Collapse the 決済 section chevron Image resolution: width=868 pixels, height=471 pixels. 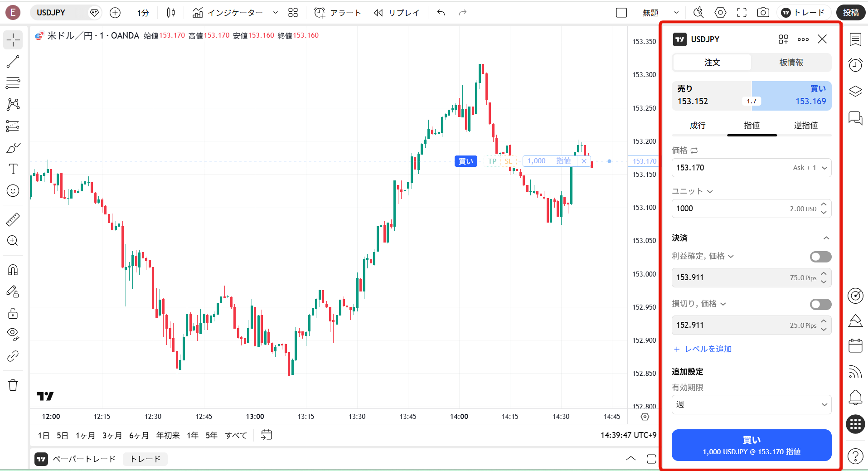pos(826,238)
